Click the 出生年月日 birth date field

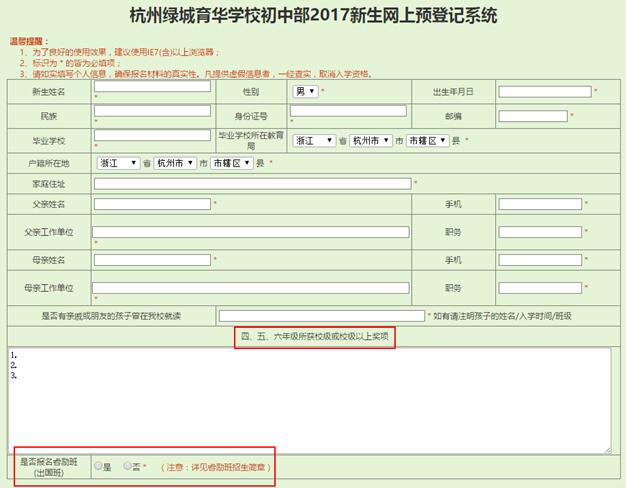[545, 91]
